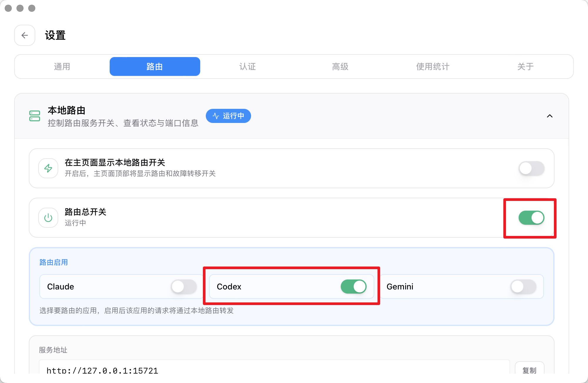Switch to the 通用 tab
588x383 pixels.
(x=62, y=66)
